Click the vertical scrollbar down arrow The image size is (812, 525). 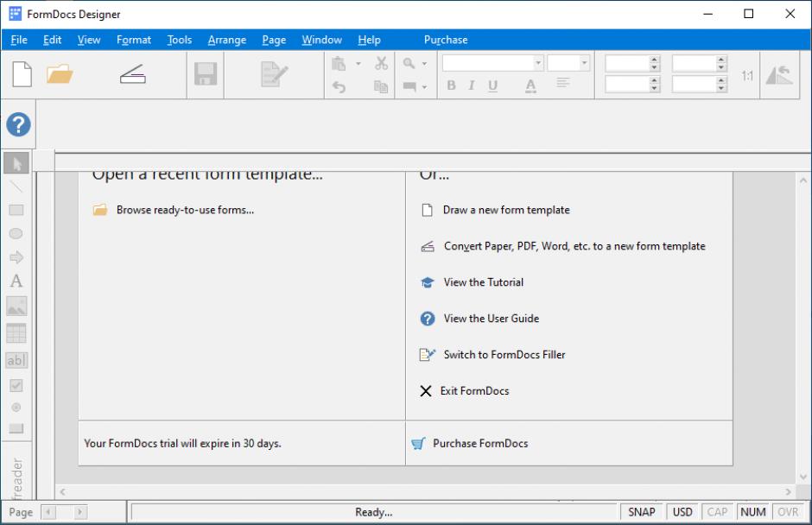click(802, 477)
